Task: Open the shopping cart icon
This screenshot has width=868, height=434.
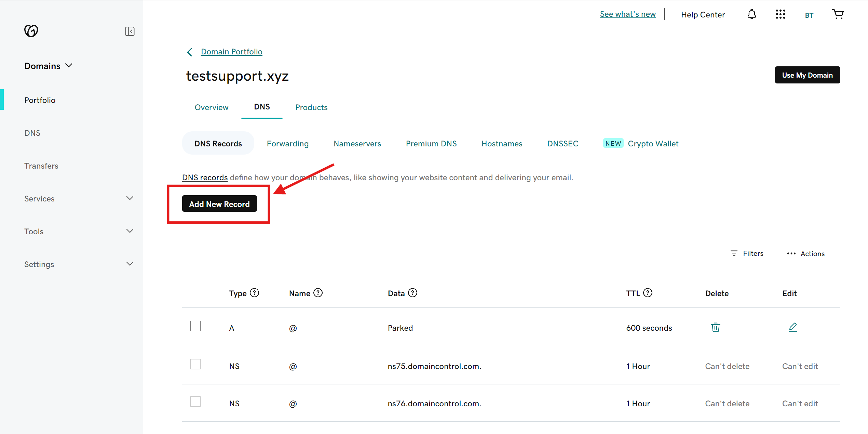Action: [838, 14]
